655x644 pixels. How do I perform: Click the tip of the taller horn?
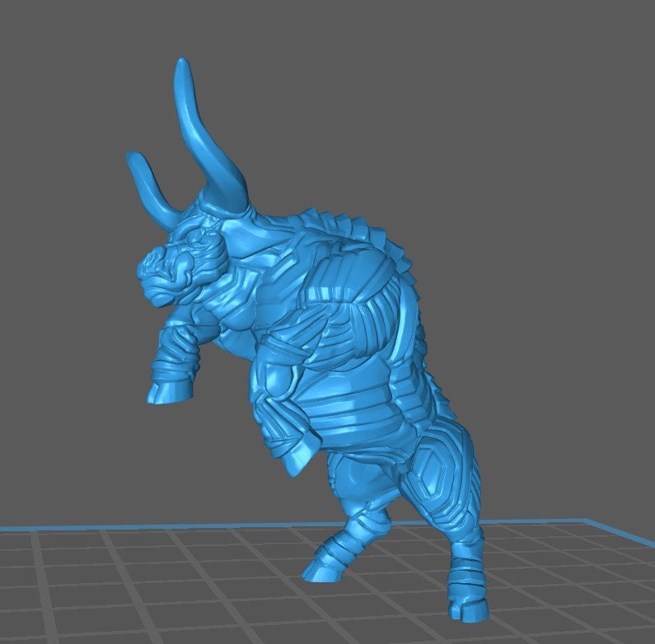tap(180, 66)
